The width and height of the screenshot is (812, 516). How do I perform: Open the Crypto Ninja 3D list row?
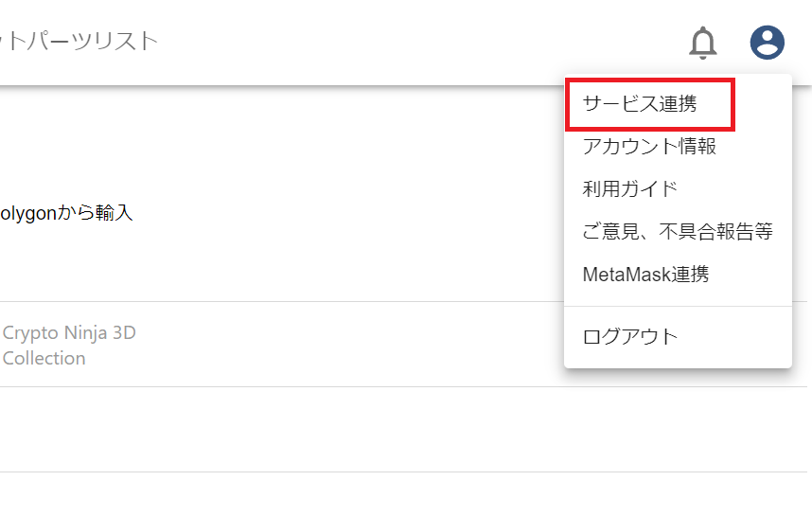[x=284, y=345]
